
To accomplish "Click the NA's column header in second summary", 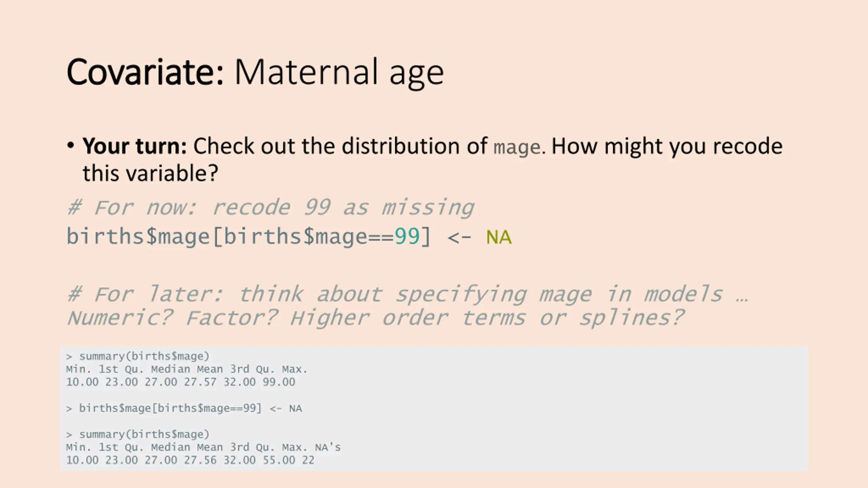I will [x=328, y=447].
